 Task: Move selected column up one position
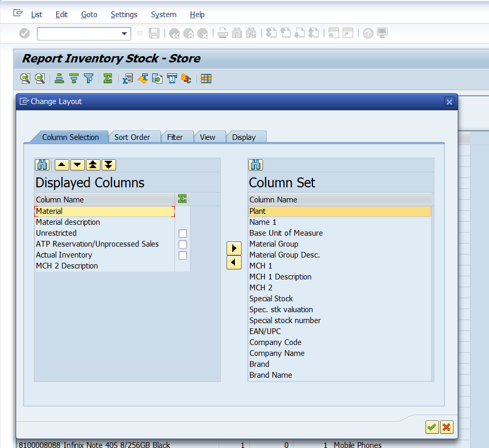click(x=62, y=165)
